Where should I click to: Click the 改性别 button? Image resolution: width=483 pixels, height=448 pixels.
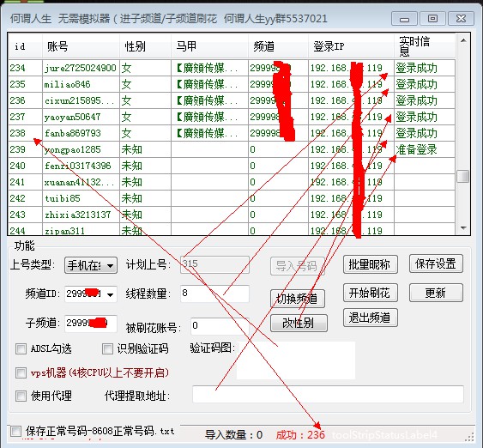pyautogui.click(x=299, y=323)
